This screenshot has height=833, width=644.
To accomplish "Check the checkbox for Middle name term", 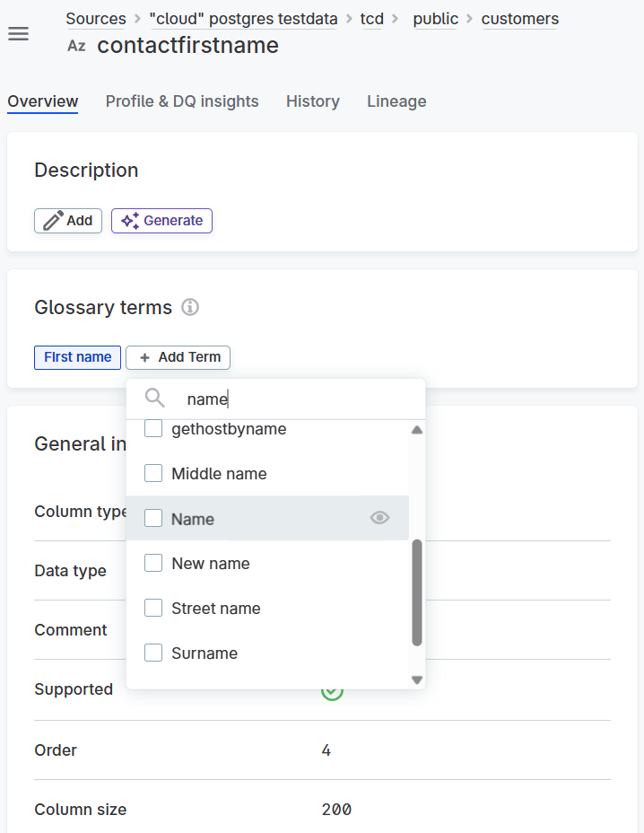I will pos(152,473).
